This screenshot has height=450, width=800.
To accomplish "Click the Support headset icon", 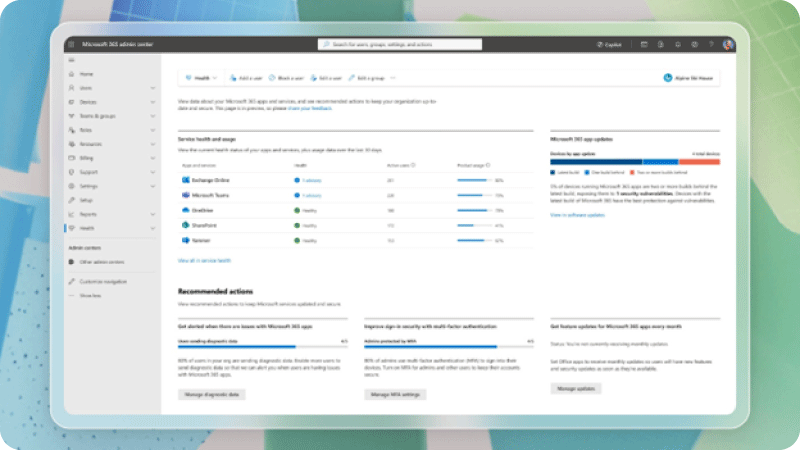I will coord(71,172).
